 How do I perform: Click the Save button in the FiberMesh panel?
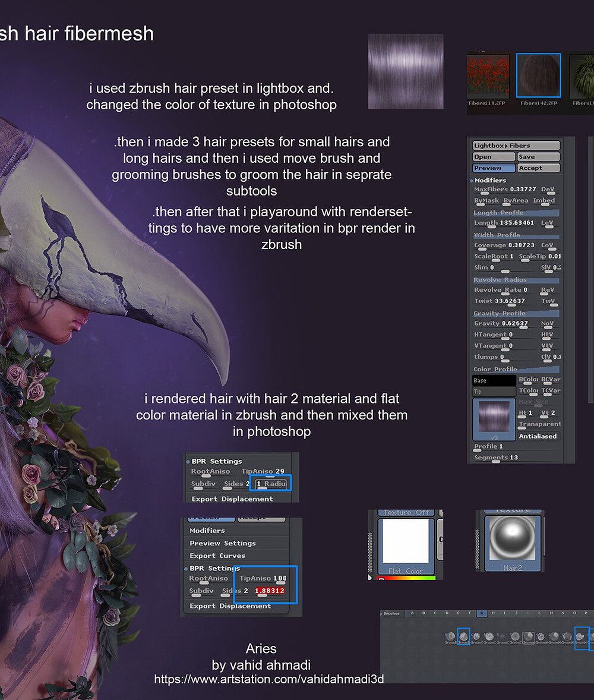click(x=538, y=157)
